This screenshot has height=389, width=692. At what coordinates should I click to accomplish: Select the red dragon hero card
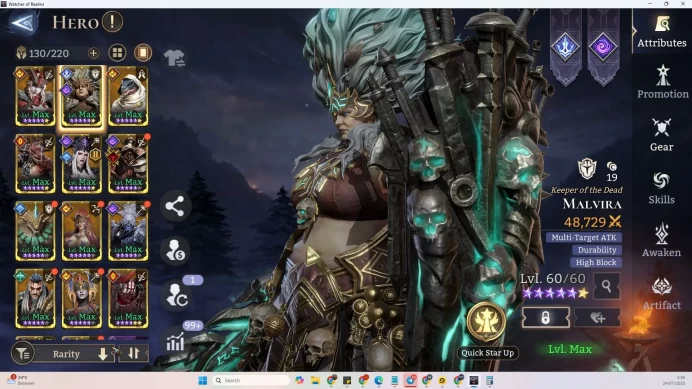point(35,164)
